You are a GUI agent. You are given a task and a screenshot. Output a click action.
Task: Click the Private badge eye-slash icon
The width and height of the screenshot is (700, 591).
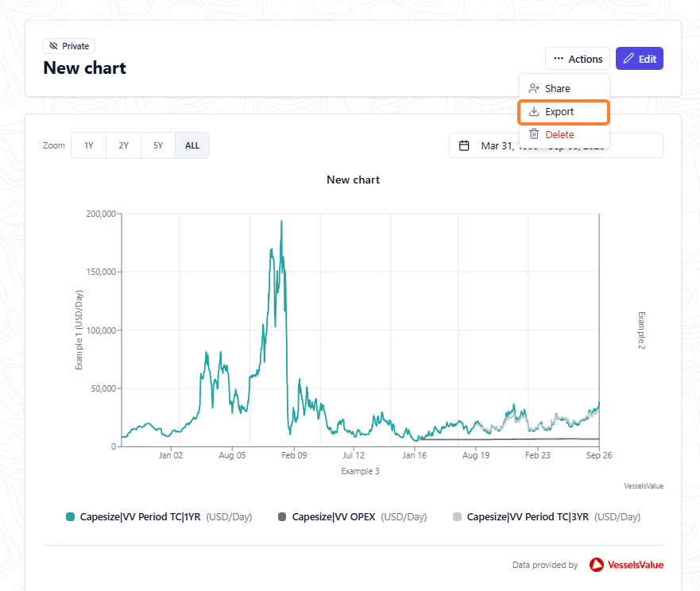[53, 46]
